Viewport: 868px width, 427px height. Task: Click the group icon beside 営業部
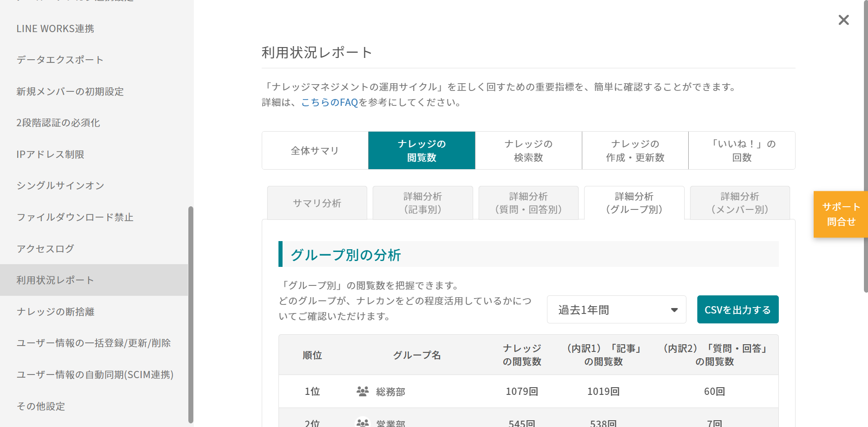click(x=362, y=423)
